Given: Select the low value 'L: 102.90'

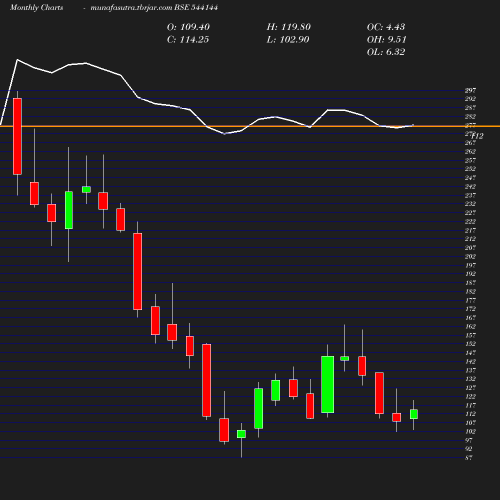Looking at the screenshot, I should (288, 40).
